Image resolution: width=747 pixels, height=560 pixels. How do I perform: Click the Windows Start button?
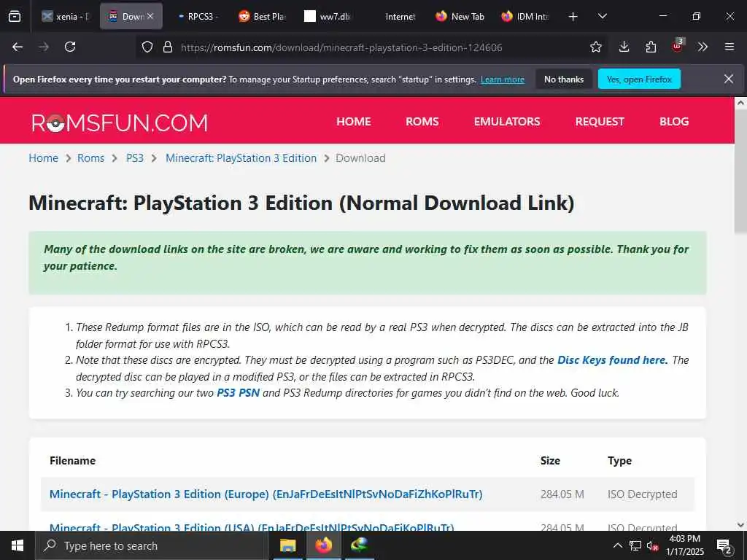pos(18,545)
